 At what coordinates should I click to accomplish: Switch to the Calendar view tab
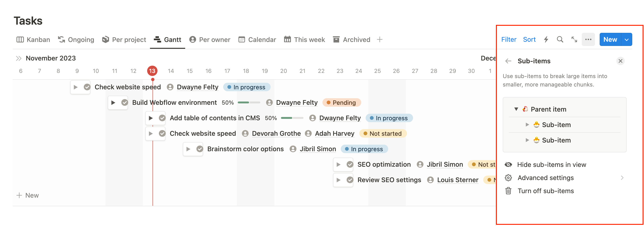257,39
